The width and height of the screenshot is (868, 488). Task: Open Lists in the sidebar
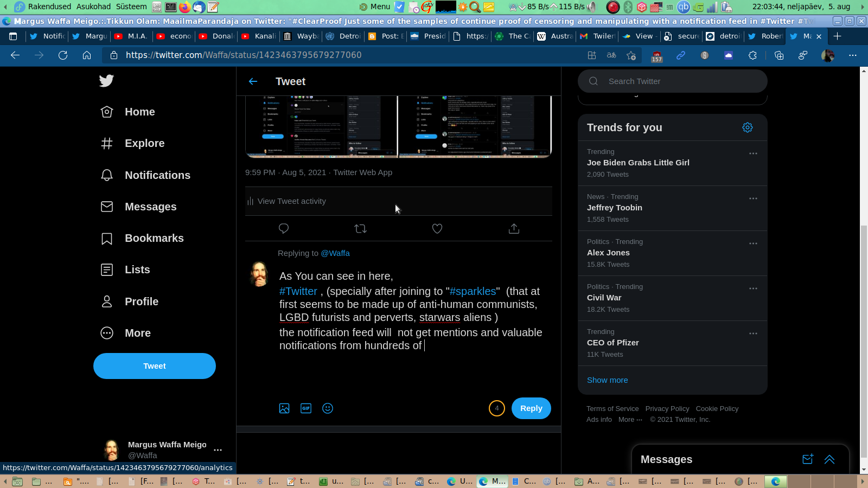[x=125, y=269]
